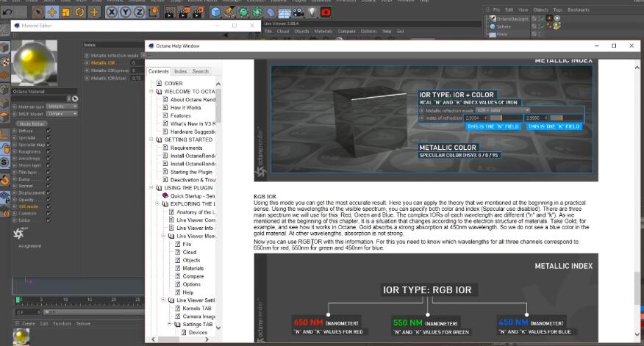
Task: Click the magnet snap icon in left toolbar
Action: point(4,180)
